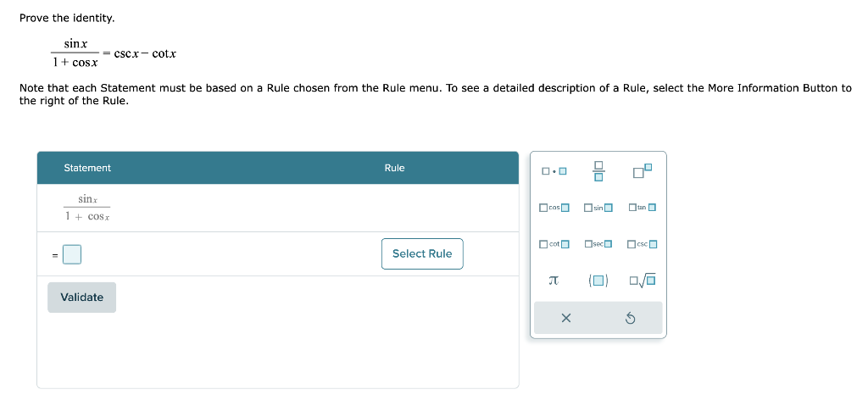Select the Statement column header
Viewport: 868px width, 395px height.
click(87, 168)
